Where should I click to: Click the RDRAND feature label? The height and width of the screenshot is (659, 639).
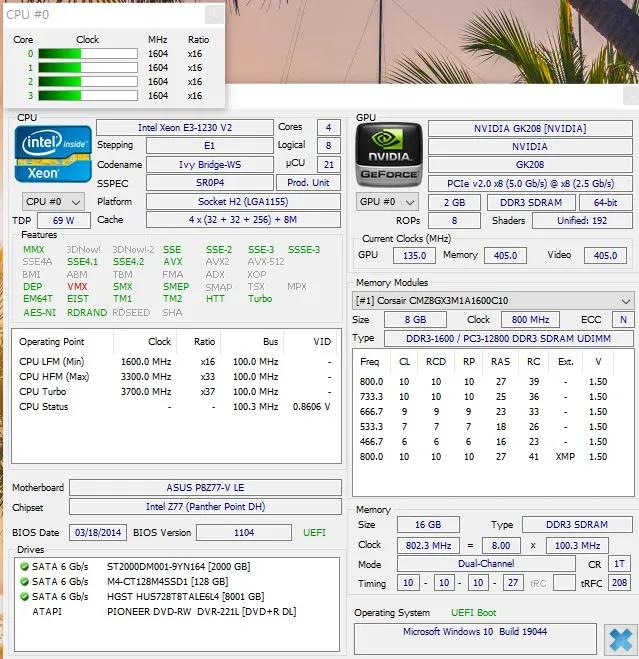coord(87,313)
